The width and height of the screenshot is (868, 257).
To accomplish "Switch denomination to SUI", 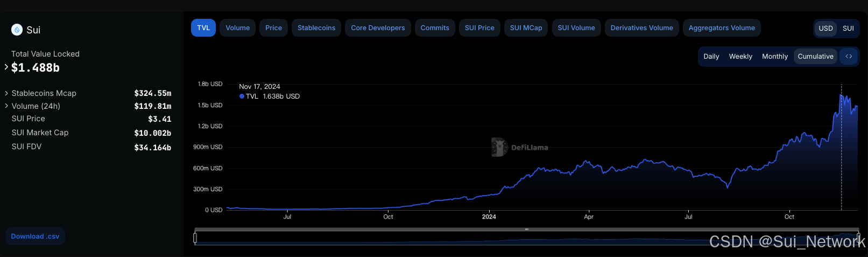I will pos(848,29).
